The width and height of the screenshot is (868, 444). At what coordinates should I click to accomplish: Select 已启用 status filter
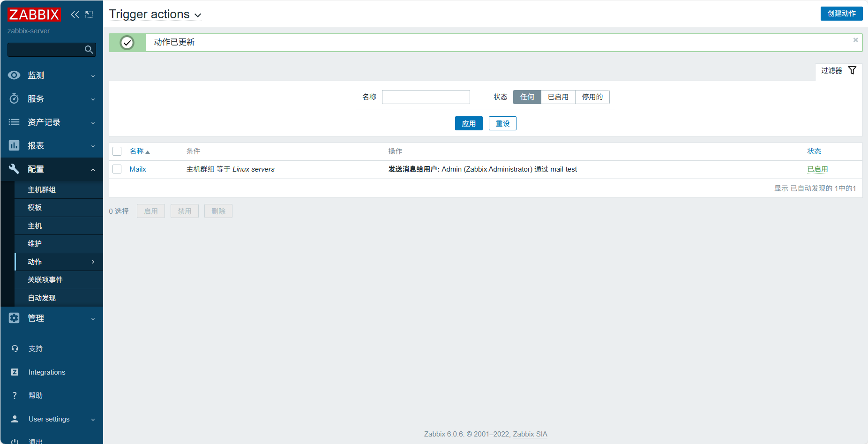click(558, 97)
